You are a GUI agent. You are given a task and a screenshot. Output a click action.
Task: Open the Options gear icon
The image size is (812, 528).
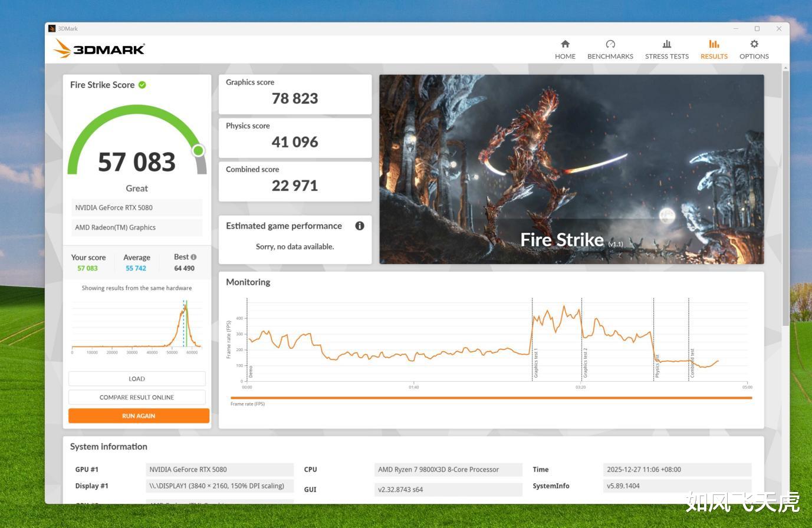coord(754,44)
